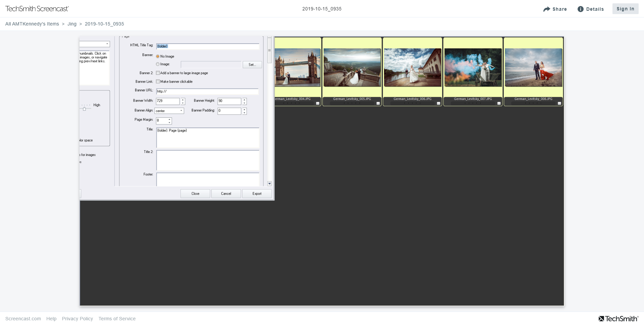Image resolution: width=644 pixels, height=325 pixels.
Task: Click the Banner Padding spinner arrows
Action: coord(245,111)
